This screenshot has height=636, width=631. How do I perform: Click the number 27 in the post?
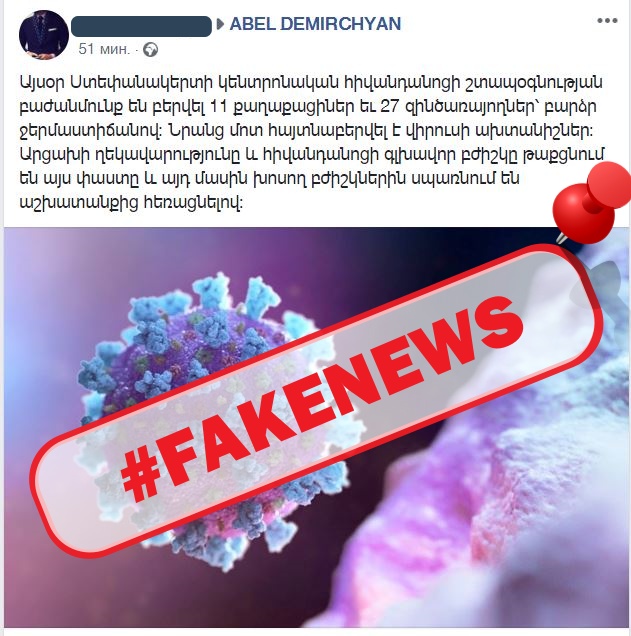tap(391, 107)
